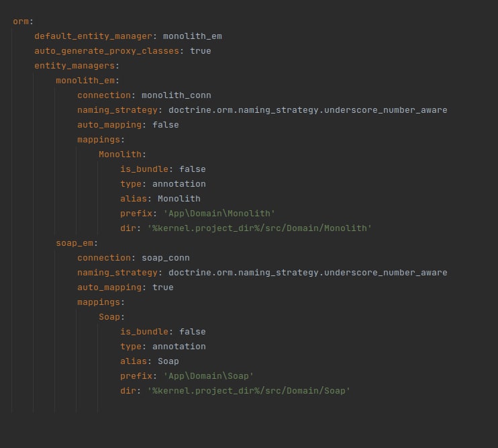The image size is (498, 448).
Task: Click the 'alias: Soap' value
Action: pos(168,361)
